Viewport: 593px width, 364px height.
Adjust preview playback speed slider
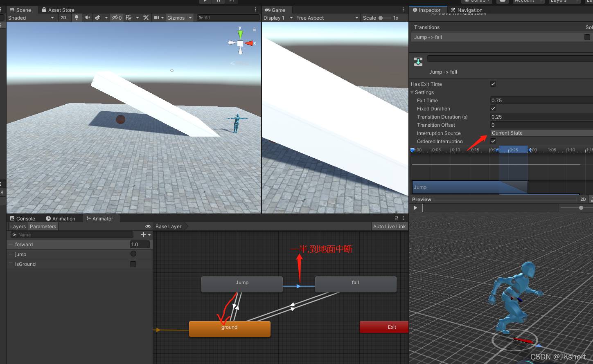point(581,208)
